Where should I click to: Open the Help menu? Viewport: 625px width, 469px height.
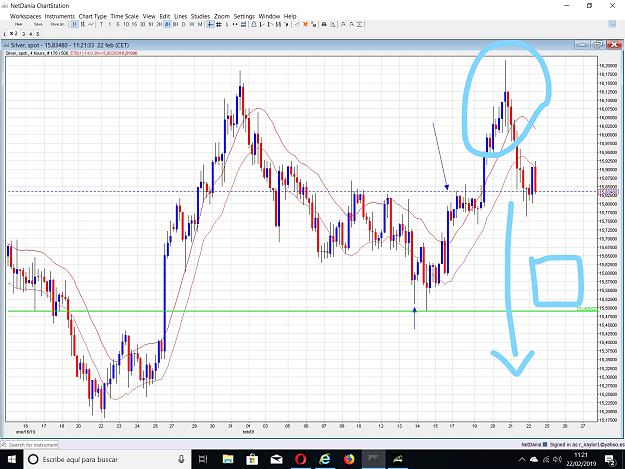(290, 16)
